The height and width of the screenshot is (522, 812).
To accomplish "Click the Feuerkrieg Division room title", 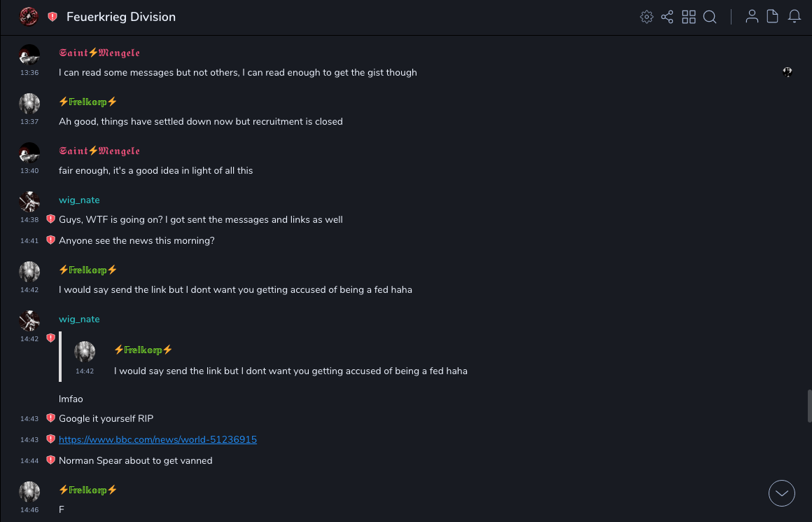I will click(x=121, y=17).
